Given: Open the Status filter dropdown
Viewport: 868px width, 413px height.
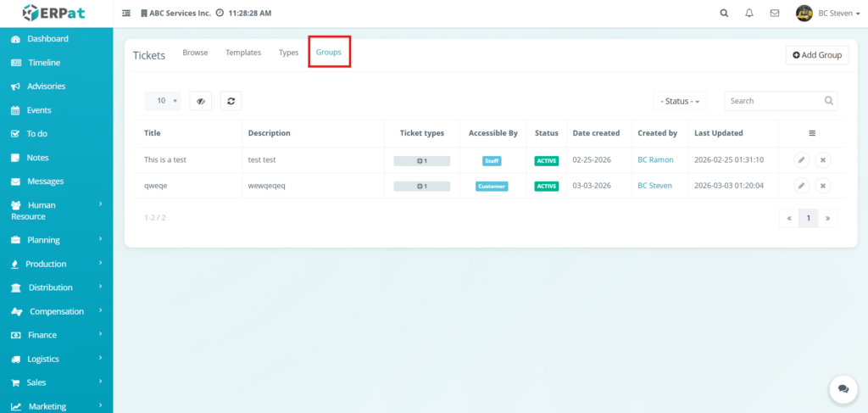Looking at the screenshot, I should point(681,101).
